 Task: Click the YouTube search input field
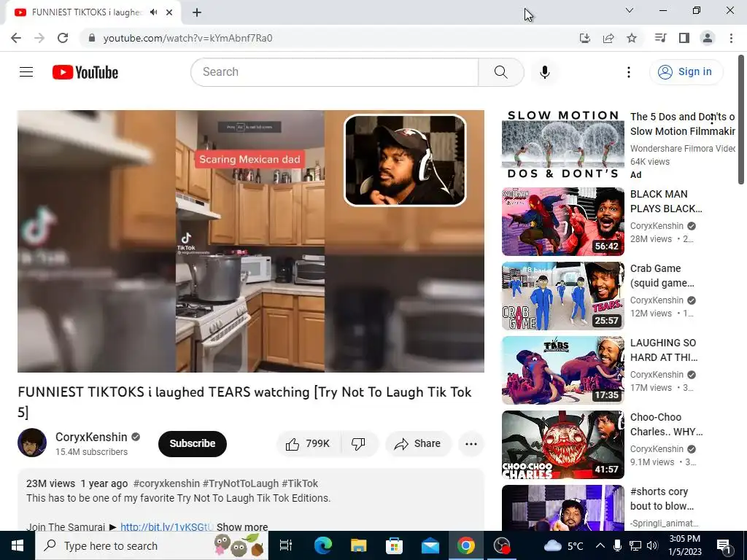click(x=335, y=72)
